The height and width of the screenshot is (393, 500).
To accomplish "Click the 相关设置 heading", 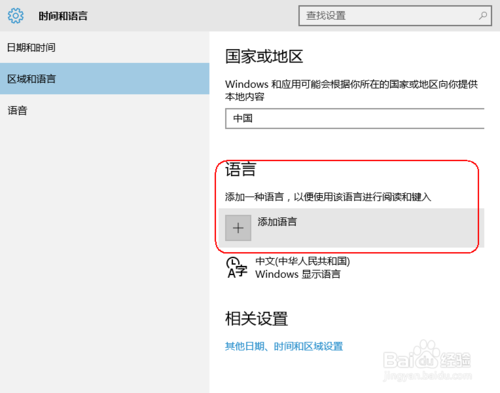I will pyautogui.click(x=256, y=319).
